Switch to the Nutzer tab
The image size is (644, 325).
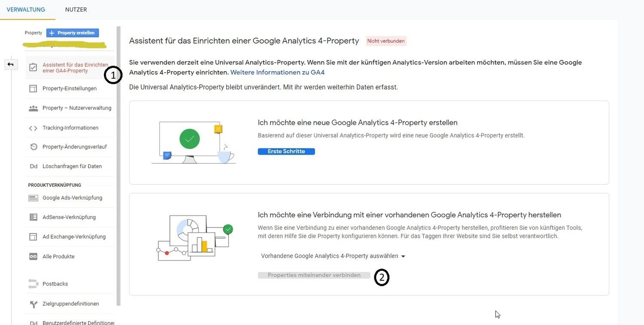(76, 9)
